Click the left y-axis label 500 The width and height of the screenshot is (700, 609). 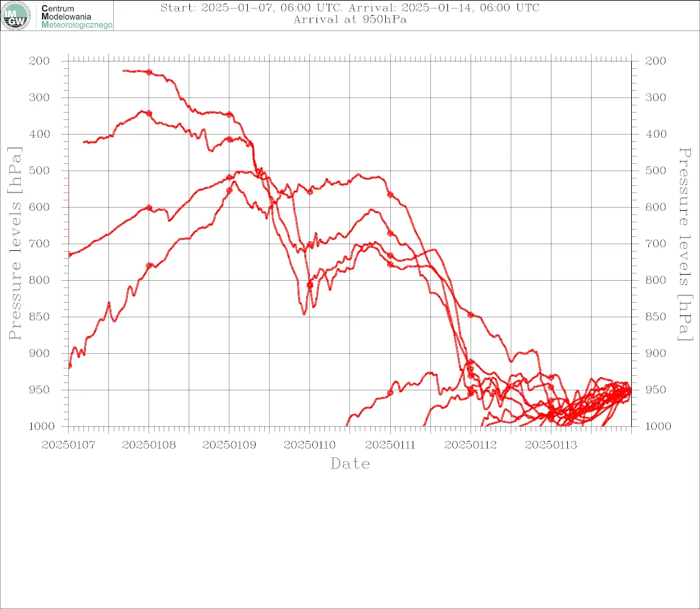40,171
